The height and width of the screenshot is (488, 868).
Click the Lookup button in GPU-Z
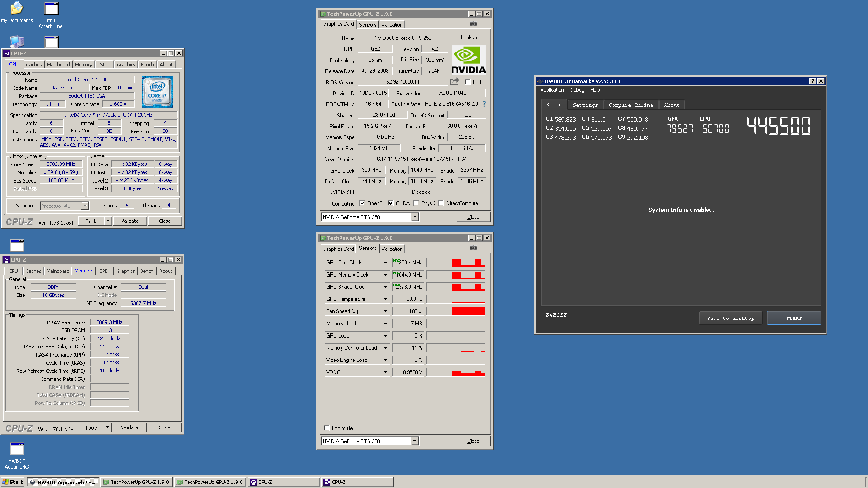click(469, 38)
